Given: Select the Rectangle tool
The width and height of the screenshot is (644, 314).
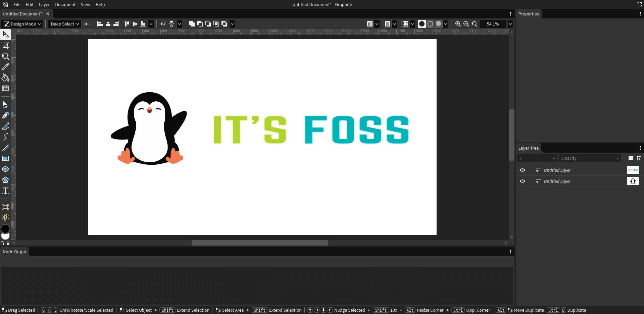Looking at the screenshot, I should click(5, 158).
